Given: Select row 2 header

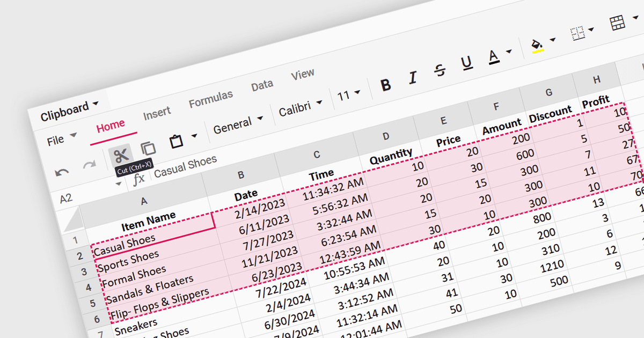Looking at the screenshot, I should click(80, 255).
